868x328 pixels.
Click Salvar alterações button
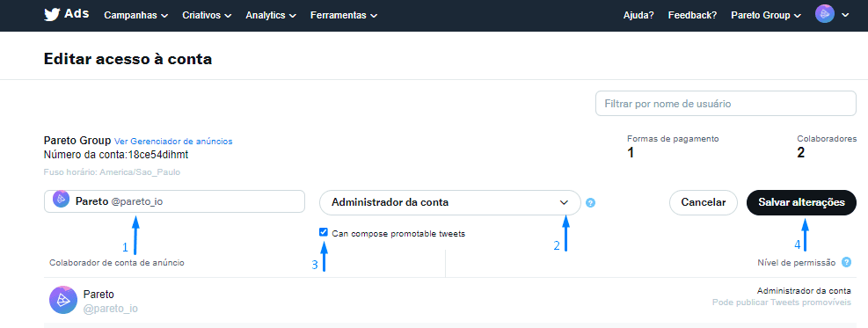[x=801, y=202]
